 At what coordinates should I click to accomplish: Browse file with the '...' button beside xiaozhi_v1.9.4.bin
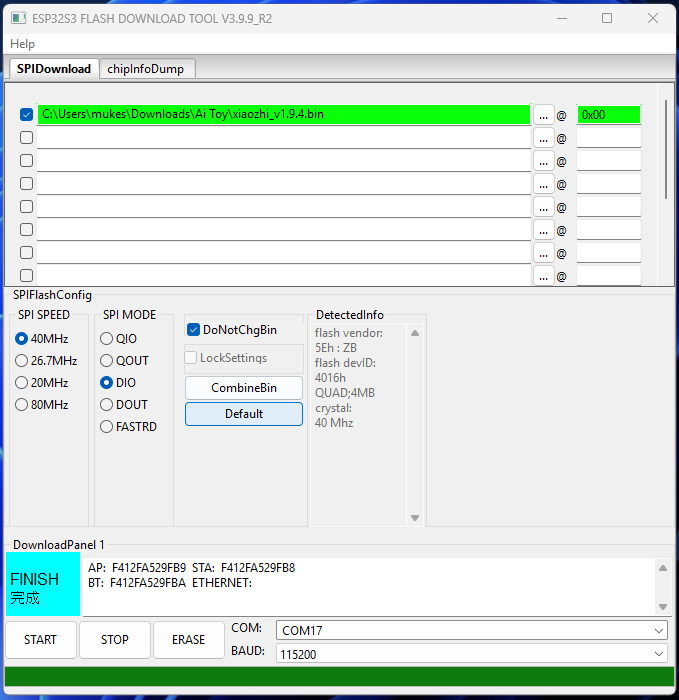(x=543, y=116)
